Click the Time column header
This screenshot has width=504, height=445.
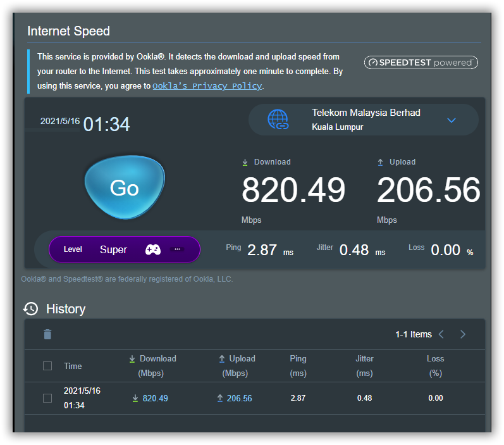pos(73,366)
